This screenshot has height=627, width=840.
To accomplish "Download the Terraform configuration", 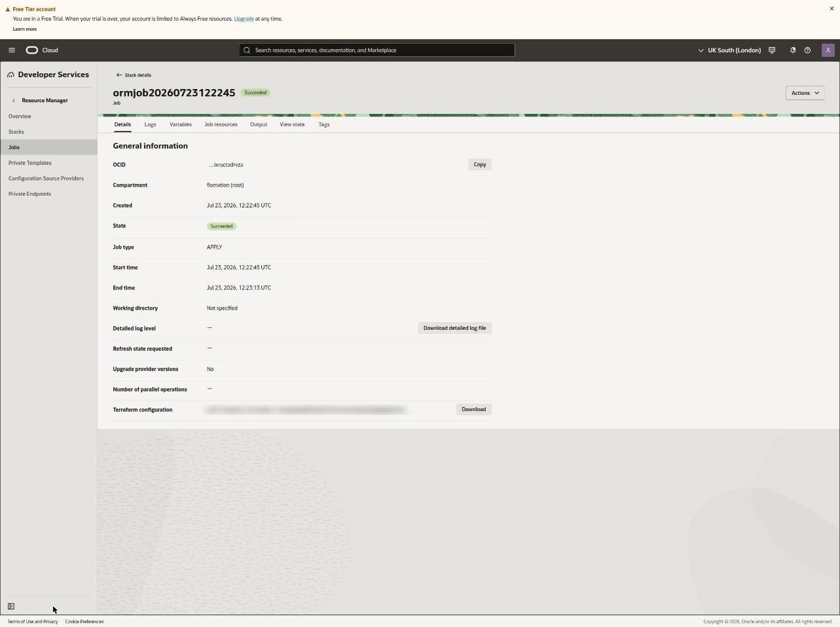I will click(473, 410).
